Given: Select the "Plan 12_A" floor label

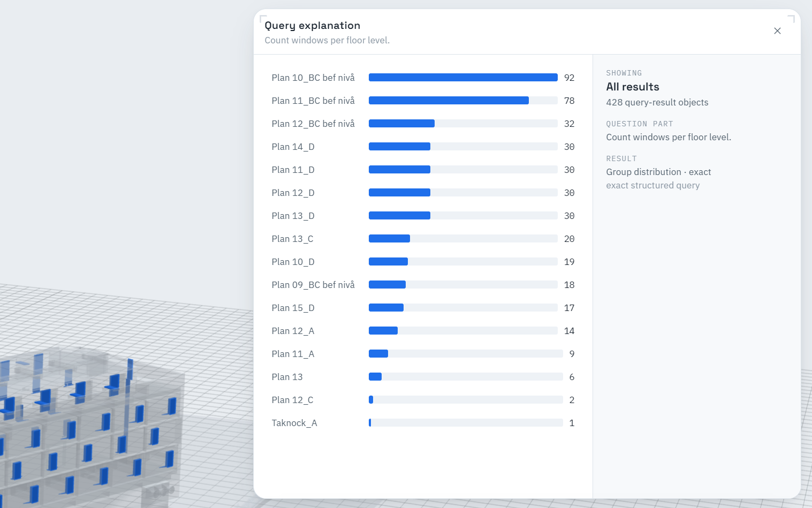Looking at the screenshot, I should 293,331.
